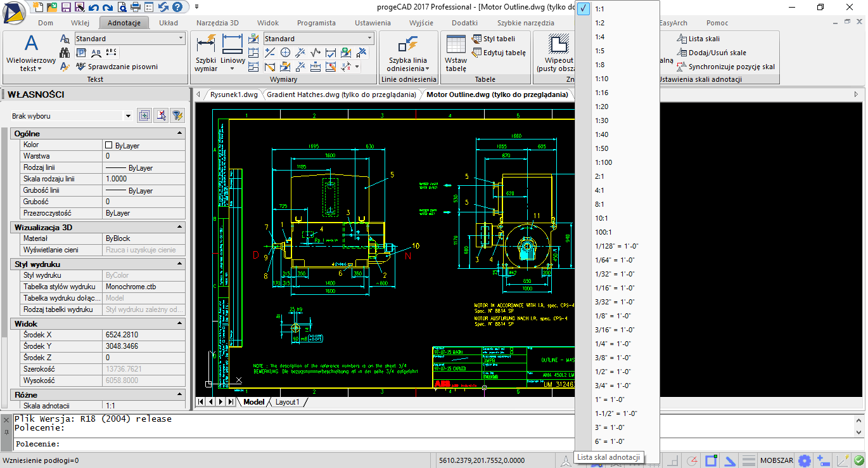Click the binoculars find text icon

65,53
